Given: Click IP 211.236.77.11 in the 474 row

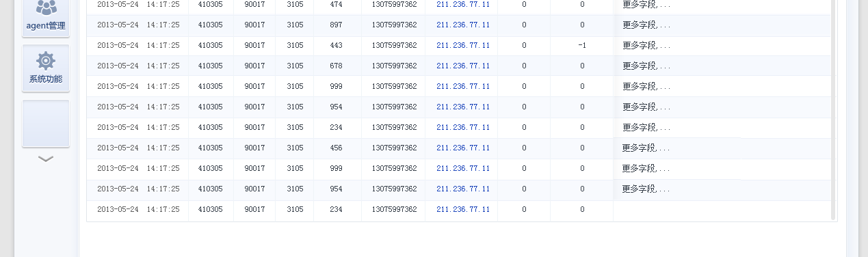Looking at the screenshot, I should point(463,4).
